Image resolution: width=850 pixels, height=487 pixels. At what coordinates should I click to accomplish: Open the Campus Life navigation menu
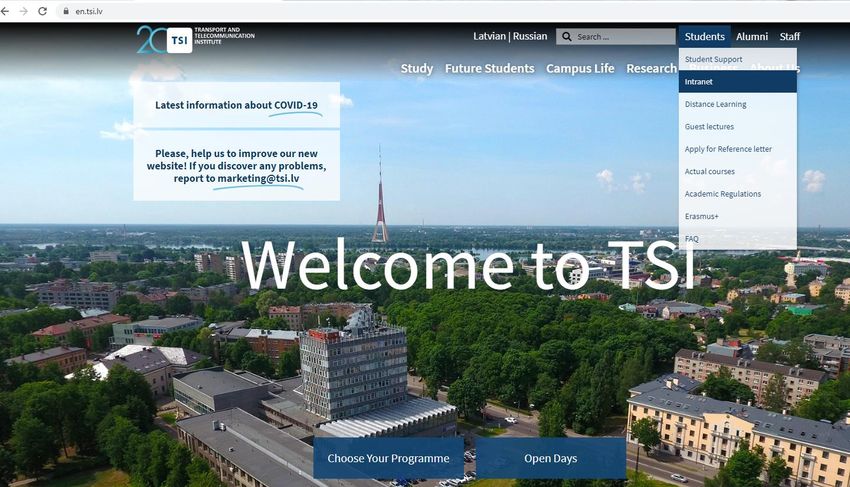pos(580,68)
